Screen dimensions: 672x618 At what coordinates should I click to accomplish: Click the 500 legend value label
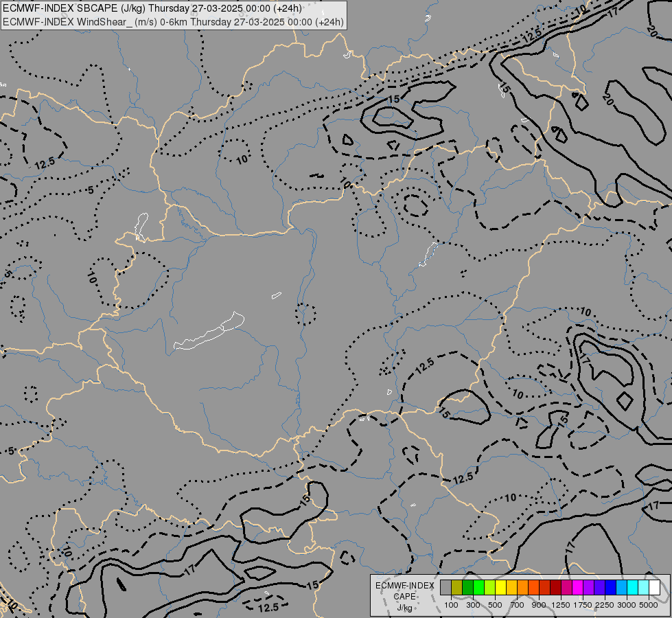point(495,605)
